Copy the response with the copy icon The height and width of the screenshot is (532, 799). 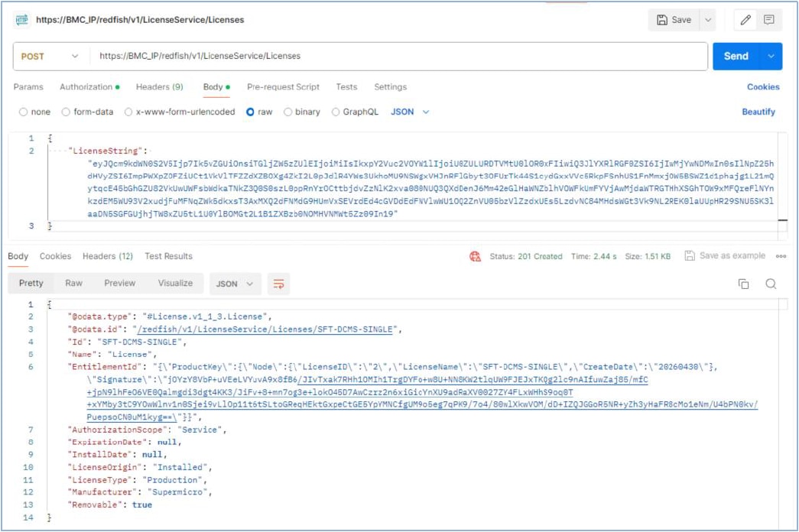point(743,284)
